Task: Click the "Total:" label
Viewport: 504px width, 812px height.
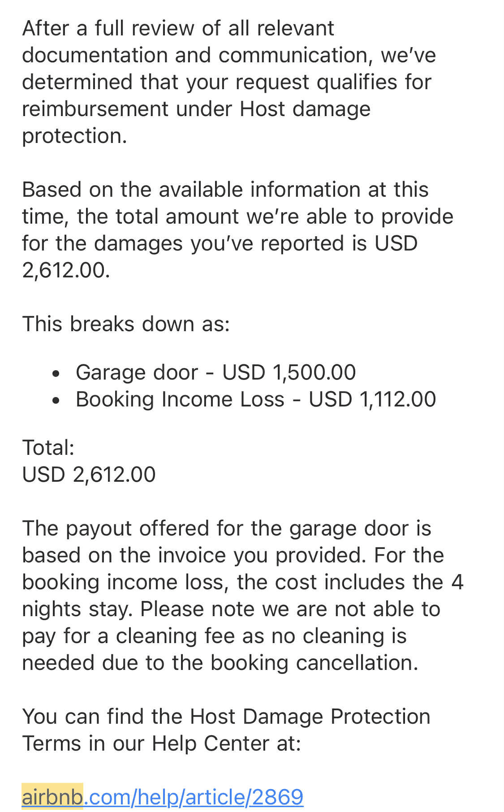Action: coord(48,448)
